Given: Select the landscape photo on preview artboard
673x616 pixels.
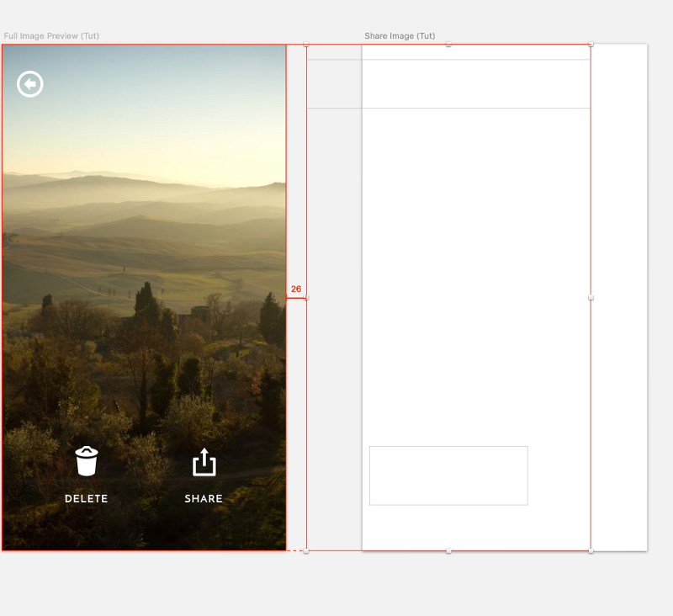Looking at the screenshot, I should 143,252.
